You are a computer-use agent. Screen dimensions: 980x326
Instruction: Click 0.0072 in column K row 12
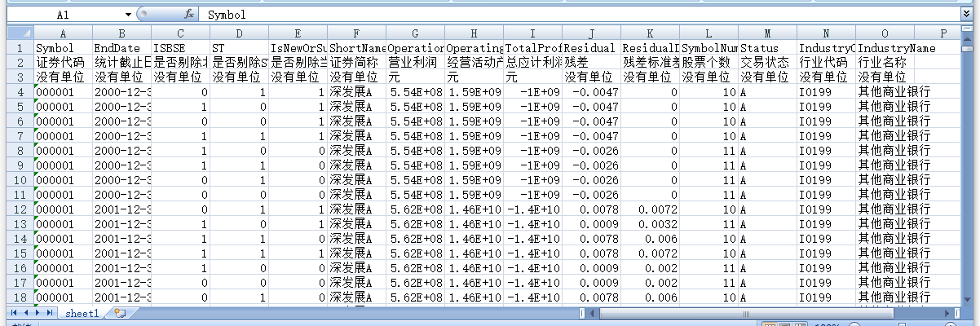[x=651, y=209]
